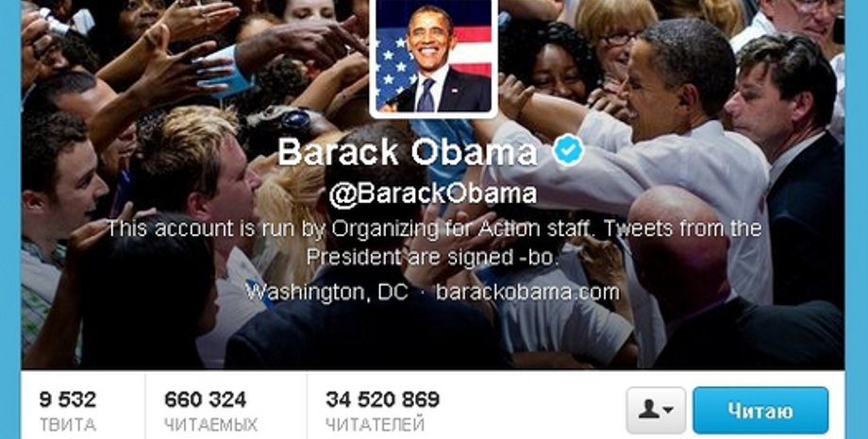Open the 660 324 following count
This screenshot has height=439, width=868.
point(206,398)
